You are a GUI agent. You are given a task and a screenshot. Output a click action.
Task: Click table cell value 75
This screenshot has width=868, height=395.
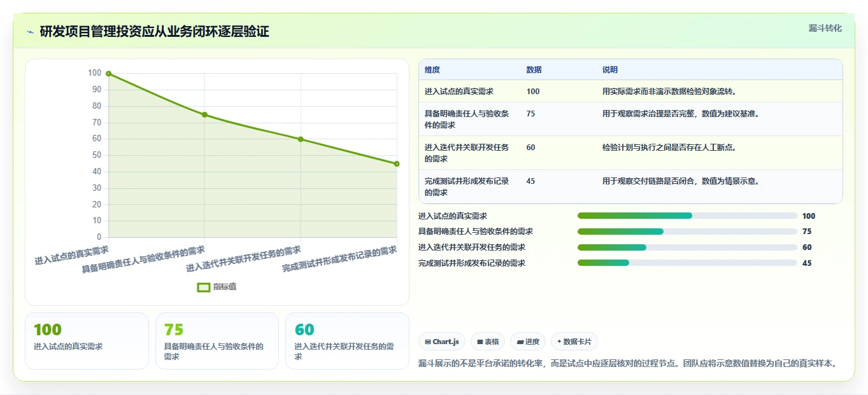[x=531, y=114]
